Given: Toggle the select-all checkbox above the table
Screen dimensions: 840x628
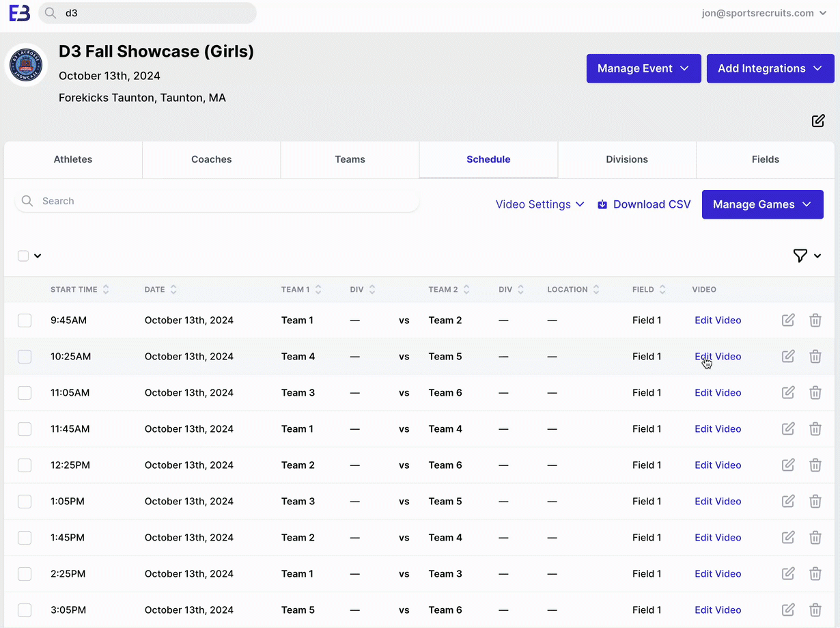Looking at the screenshot, I should pos(23,256).
